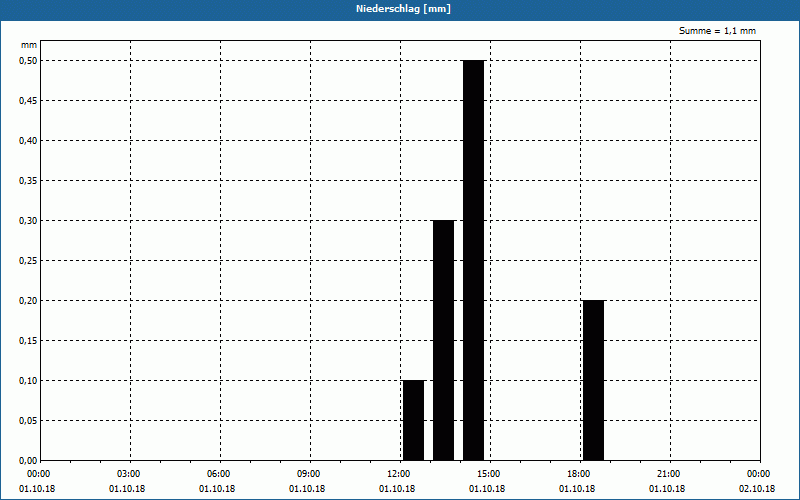Select the Summe = 1,1 mm label
The height and width of the screenshot is (500, 800).
tap(717, 31)
